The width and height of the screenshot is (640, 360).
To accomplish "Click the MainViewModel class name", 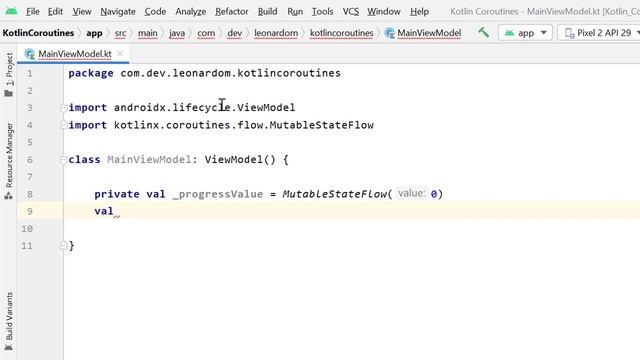I will coord(149,160).
